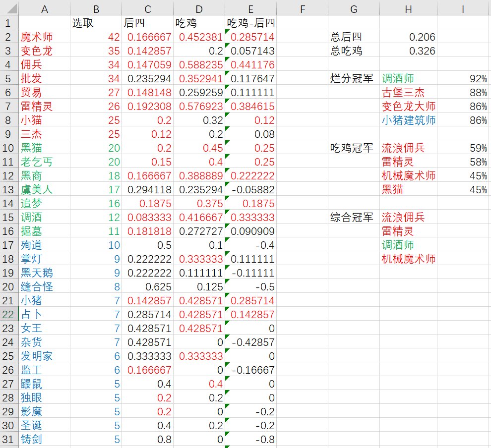Select row 22 header
The image size is (491, 448).
pos(9,314)
